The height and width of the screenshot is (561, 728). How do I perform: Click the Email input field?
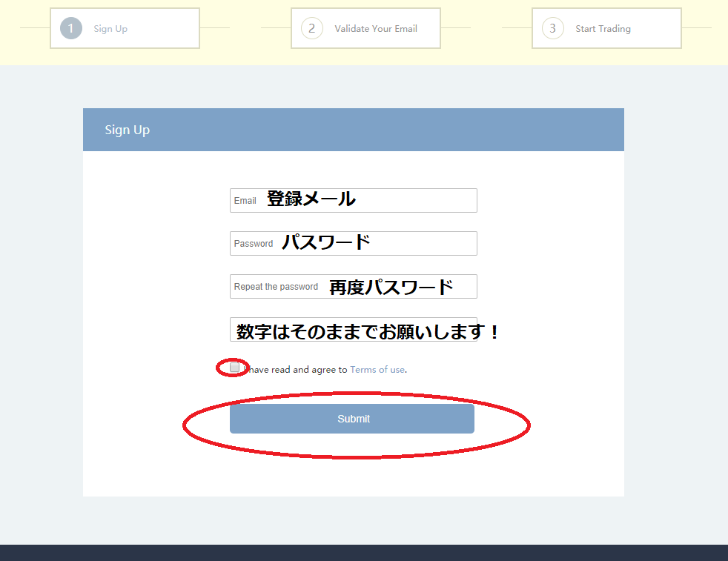pos(354,200)
